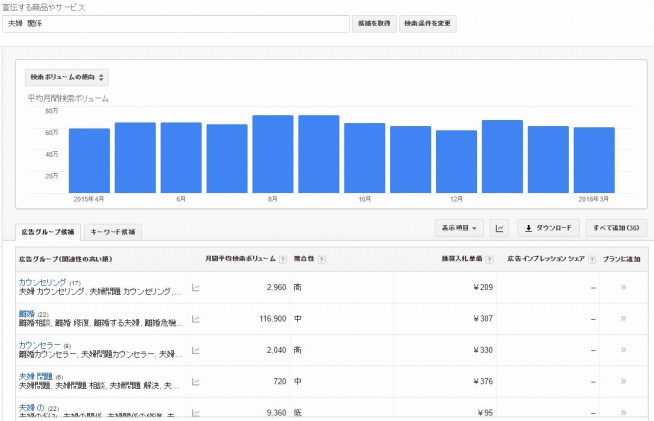Viewport: 654px width, 421px height.
Task: Click help icon beside 月間平均検索ボリューム header
Action: coord(283,259)
